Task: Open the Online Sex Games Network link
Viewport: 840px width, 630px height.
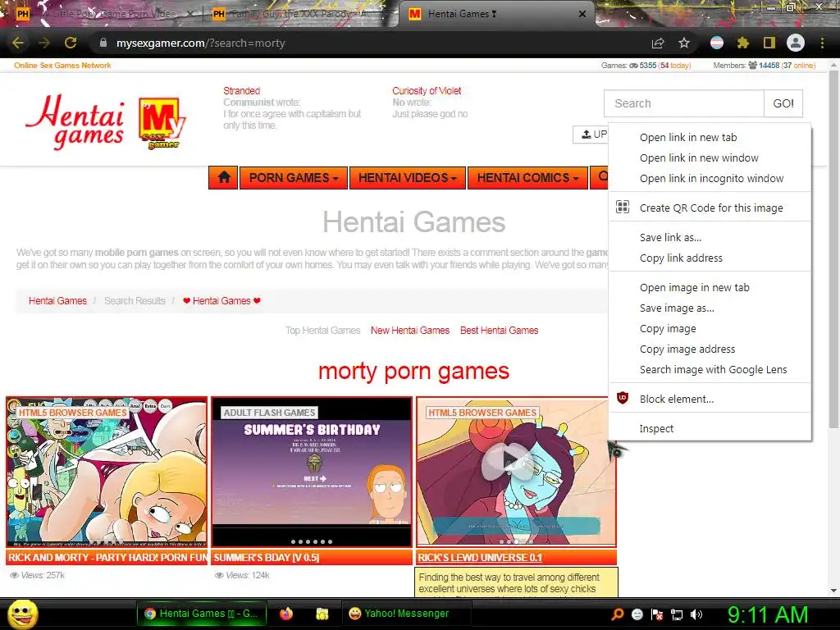Action: point(62,66)
